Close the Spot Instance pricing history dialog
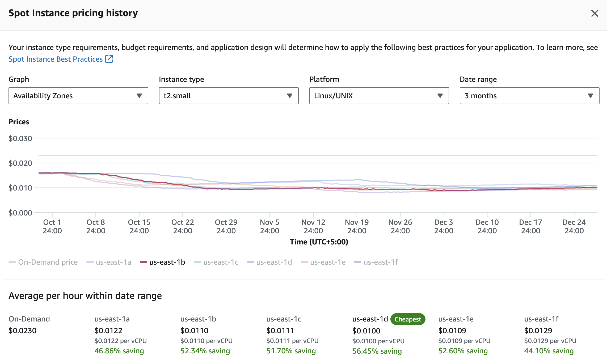Viewport: 607px width, 364px height. click(595, 13)
